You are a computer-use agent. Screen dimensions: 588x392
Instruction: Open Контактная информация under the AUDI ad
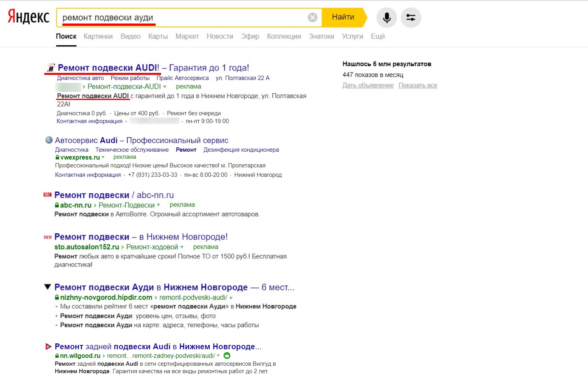pyautogui.click(x=89, y=121)
